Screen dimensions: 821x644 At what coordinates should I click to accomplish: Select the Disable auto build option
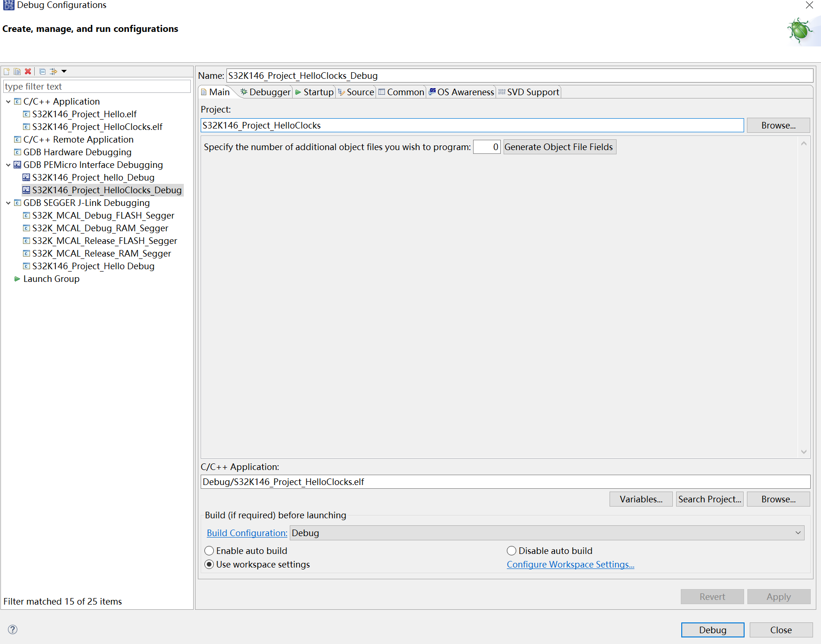[x=511, y=550]
